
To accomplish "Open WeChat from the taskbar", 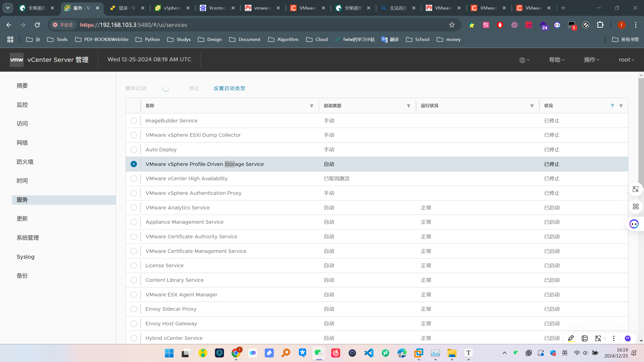I will click(x=319, y=353).
